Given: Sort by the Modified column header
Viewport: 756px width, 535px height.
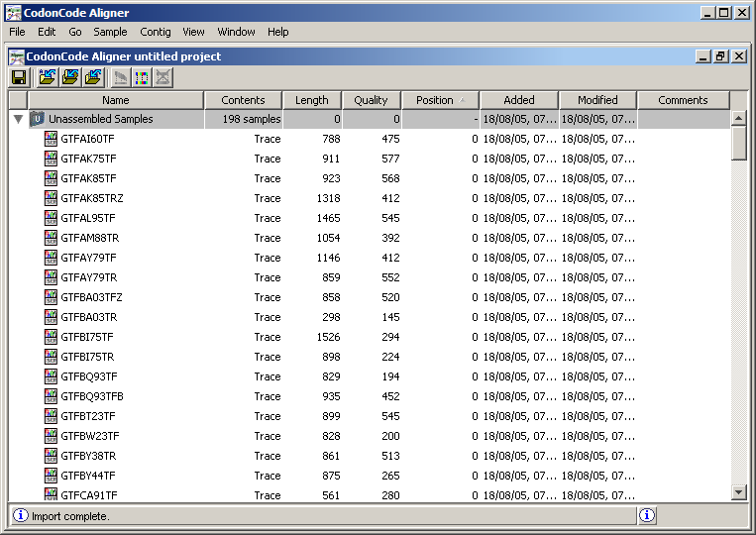Looking at the screenshot, I should tap(597, 100).
